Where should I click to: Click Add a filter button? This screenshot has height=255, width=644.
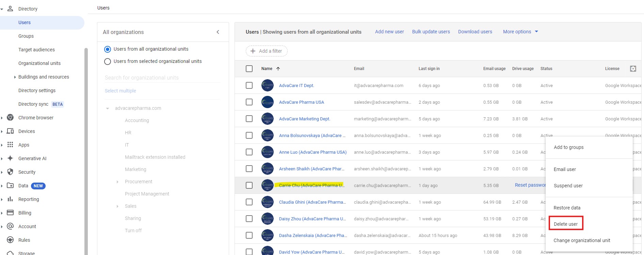pos(267,51)
